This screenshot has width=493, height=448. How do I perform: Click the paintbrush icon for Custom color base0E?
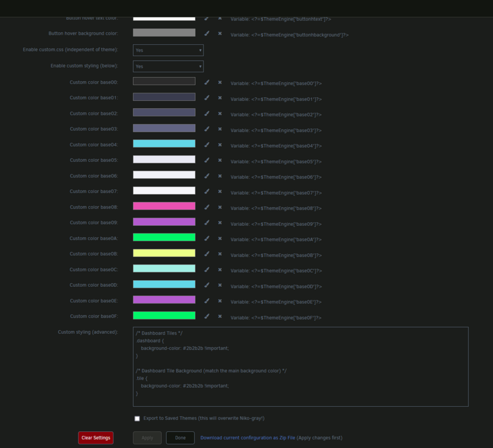[207, 300]
